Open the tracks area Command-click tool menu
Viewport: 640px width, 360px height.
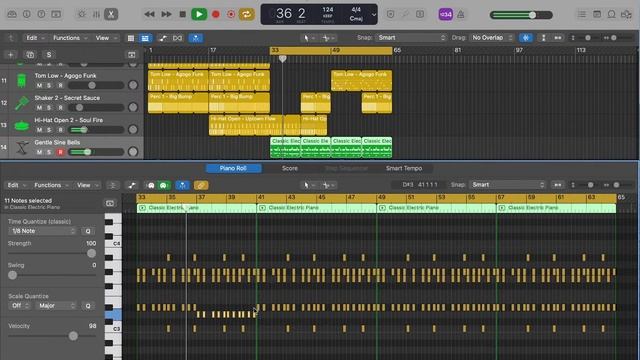pos(329,38)
